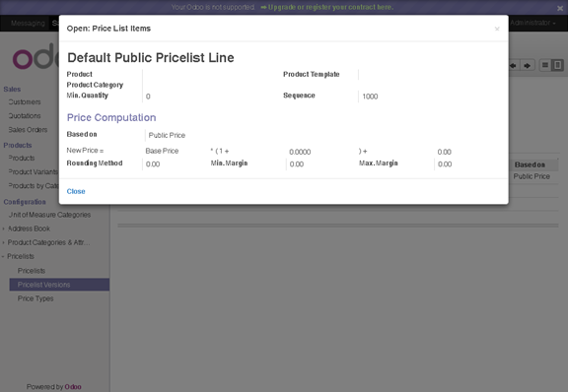Image resolution: width=568 pixels, height=392 pixels.
Task: Click the Odoo link in footer
Action: click(73, 386)
